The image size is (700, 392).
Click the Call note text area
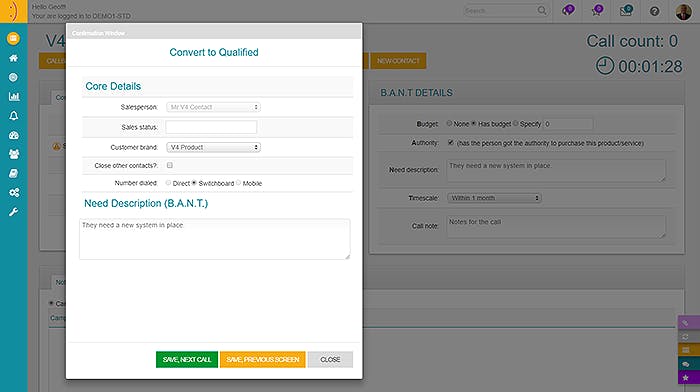[556, 227]
